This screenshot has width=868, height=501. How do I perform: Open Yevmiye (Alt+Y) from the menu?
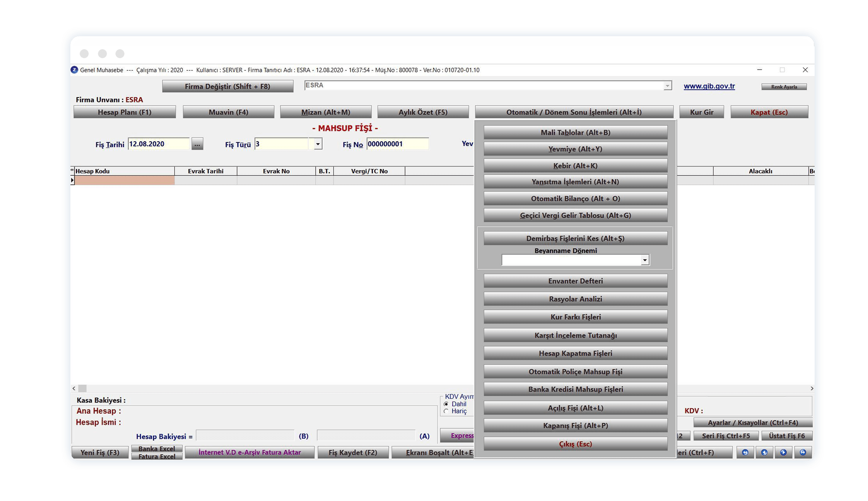(575, 149)
